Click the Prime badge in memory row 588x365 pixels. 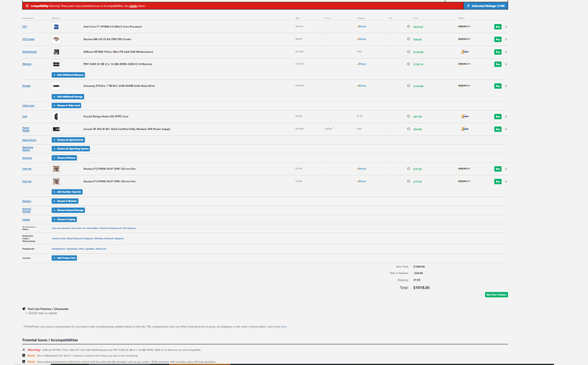click(362, 64)
